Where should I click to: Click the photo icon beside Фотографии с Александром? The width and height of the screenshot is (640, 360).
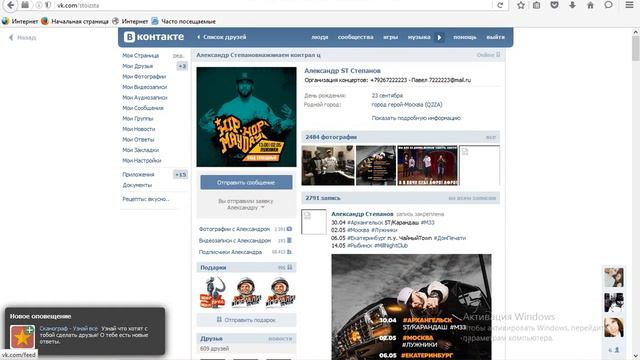(x=289, y=229)
